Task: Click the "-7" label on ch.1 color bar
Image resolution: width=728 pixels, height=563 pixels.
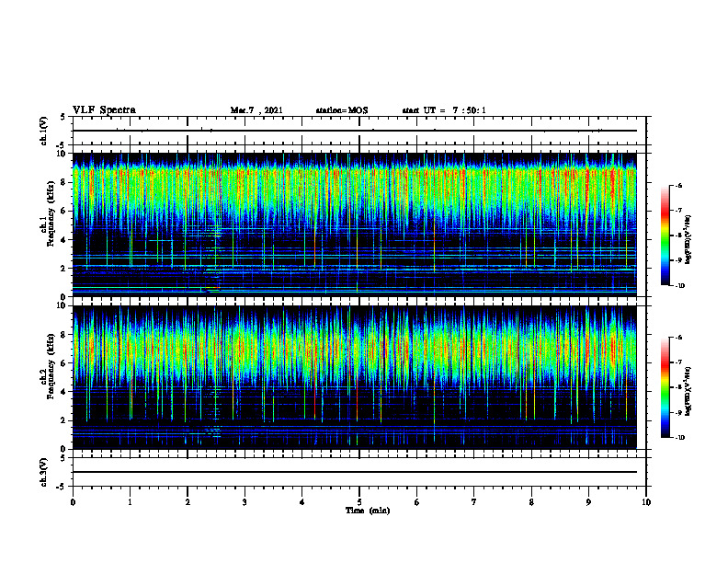Action: [678, 211]
